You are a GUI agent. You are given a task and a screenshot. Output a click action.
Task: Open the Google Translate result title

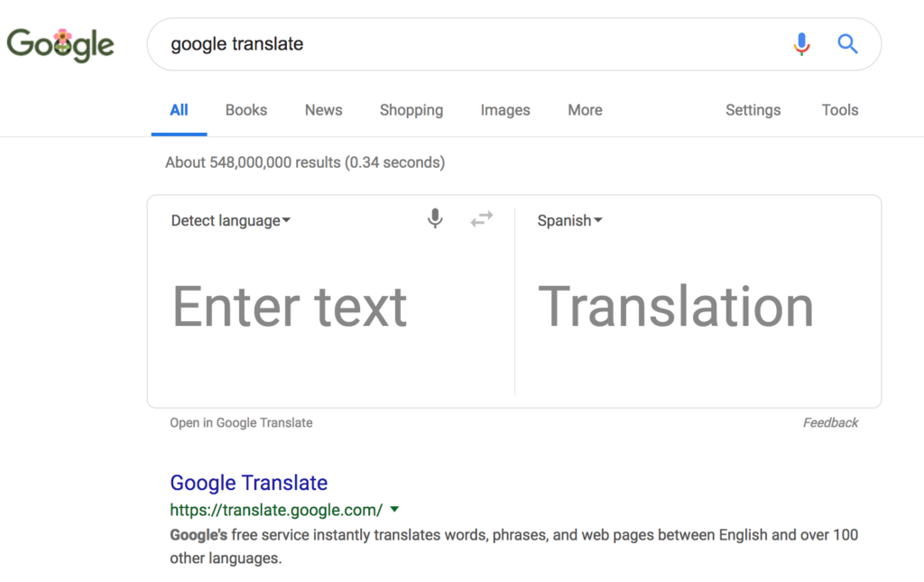tap(249, 483)
